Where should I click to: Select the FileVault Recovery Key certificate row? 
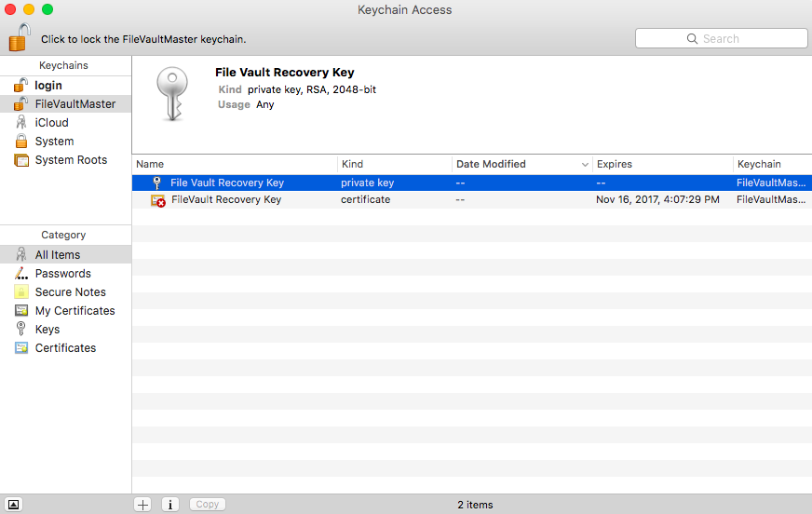click(472, 200)
